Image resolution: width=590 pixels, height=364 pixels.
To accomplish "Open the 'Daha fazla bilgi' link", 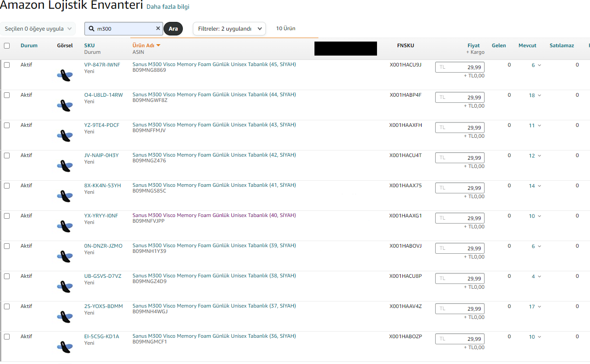I will (168, 7).
